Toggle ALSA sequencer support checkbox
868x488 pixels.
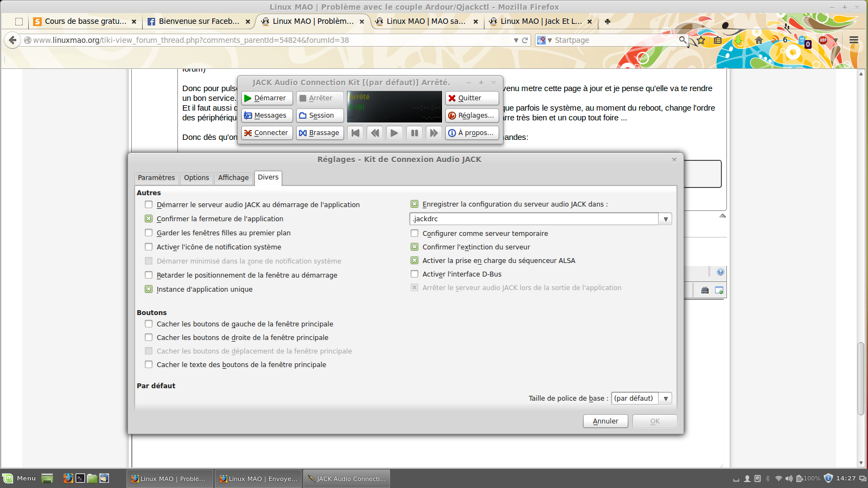pyautogui.click(x=414, y=260)
